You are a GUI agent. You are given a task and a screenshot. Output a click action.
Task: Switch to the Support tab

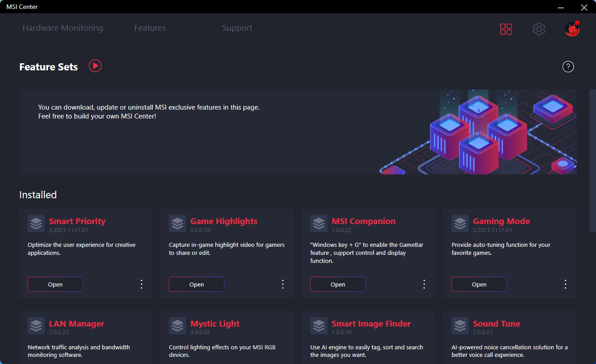click(237, 28)
